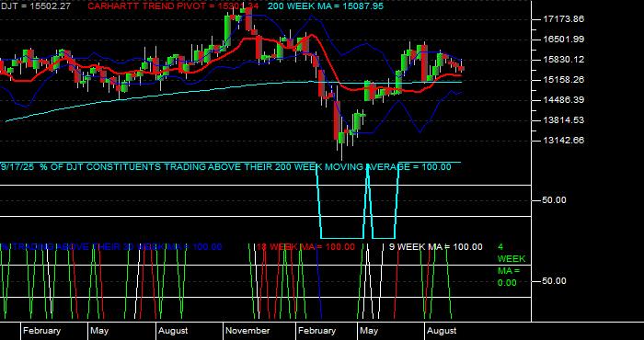This screenshot has height=340, width=644.
Task: Click the green 4 WEEK MA = 0.00 label
Action: click(x=512, y=265)
